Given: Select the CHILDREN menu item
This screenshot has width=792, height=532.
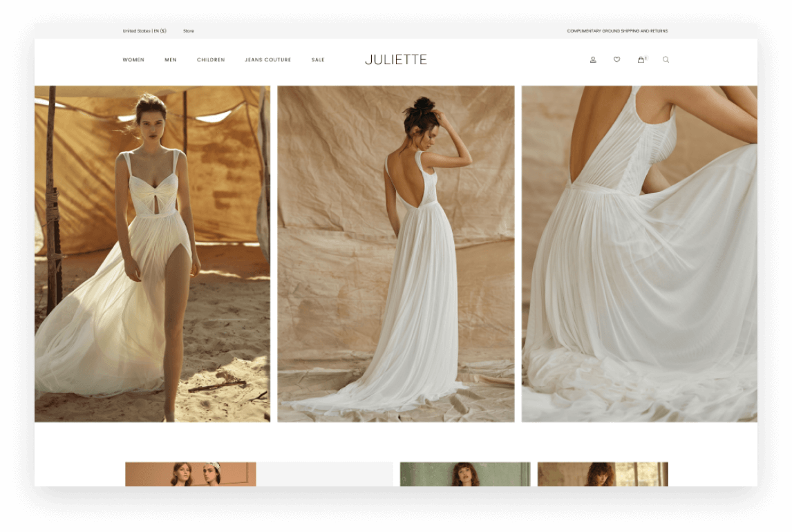Looking at the screenshot, I should 211,60.
